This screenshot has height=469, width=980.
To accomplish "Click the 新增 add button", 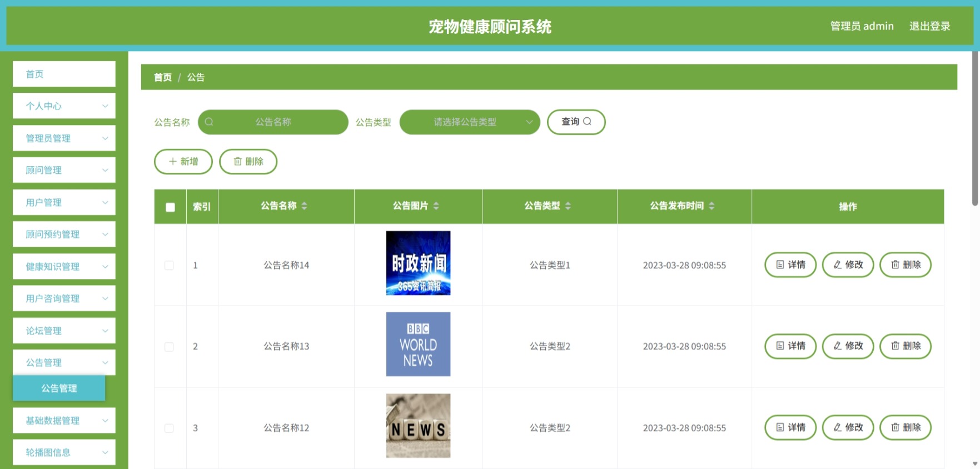I will point(183,162).
